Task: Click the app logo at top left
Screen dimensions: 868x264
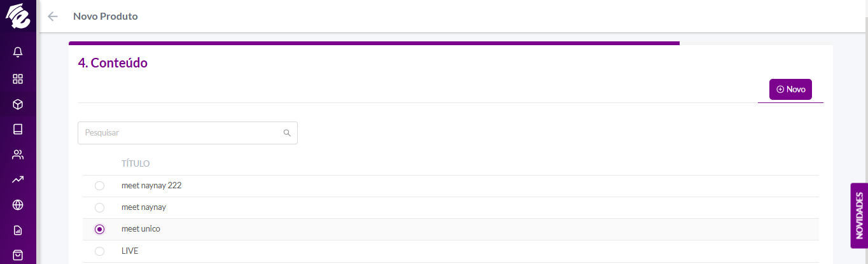Action: pos(18,17)
